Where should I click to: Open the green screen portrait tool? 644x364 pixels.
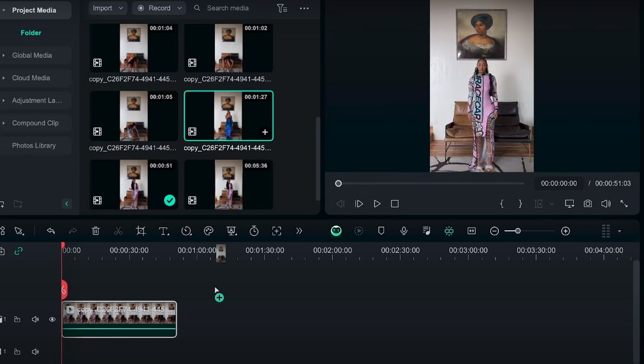click(x=231, y=231)
